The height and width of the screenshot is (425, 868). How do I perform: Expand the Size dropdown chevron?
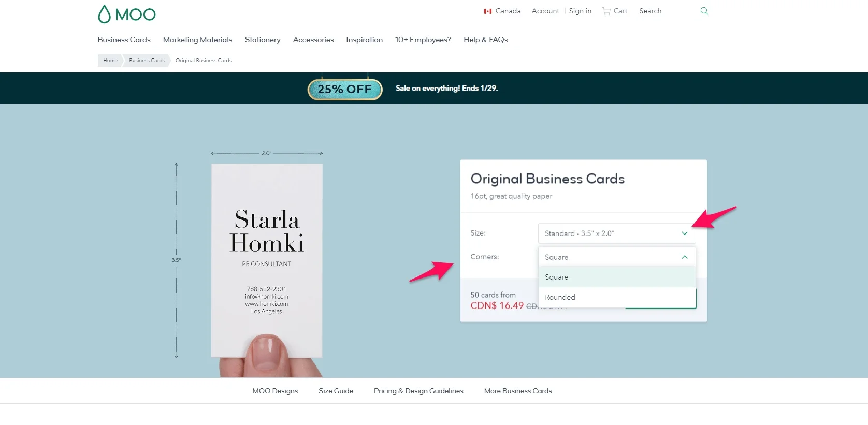tap(685, 233)
